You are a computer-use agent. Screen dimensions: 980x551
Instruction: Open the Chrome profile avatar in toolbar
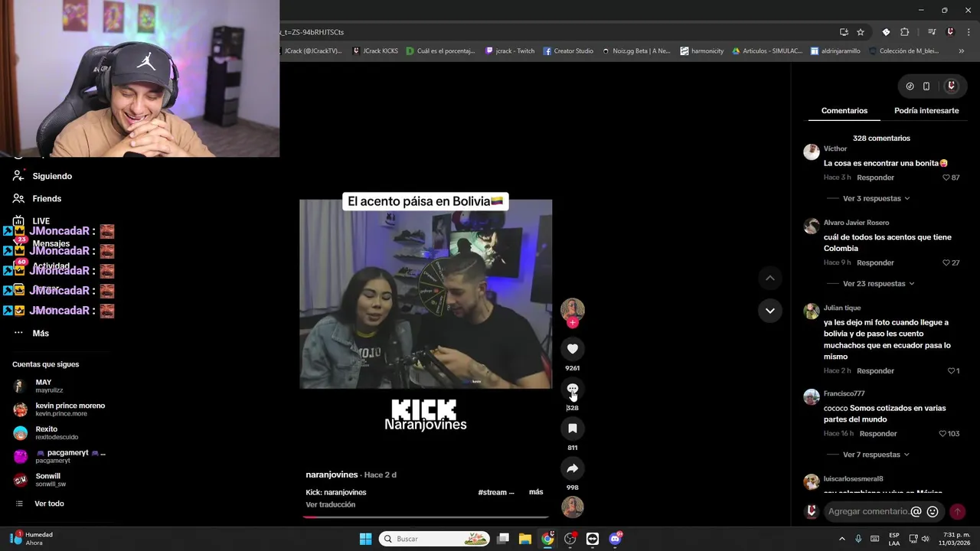point(950,32)
